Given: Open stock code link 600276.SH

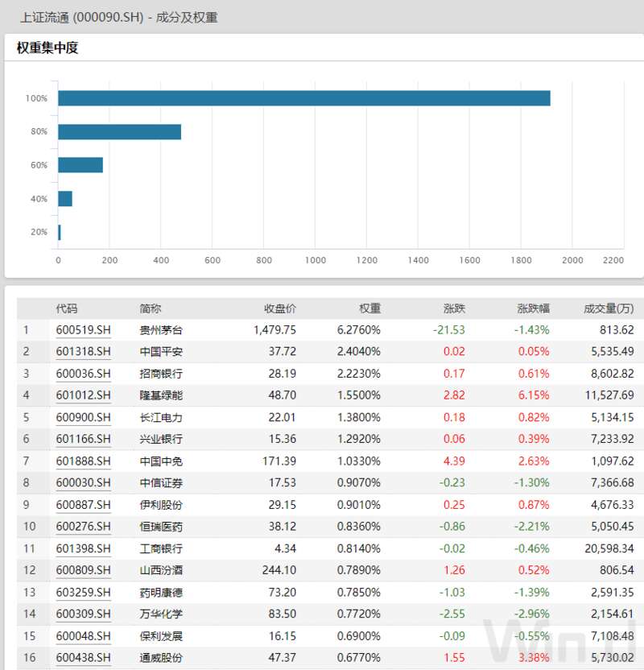Looking at the screenshot, I should point(83,527).
